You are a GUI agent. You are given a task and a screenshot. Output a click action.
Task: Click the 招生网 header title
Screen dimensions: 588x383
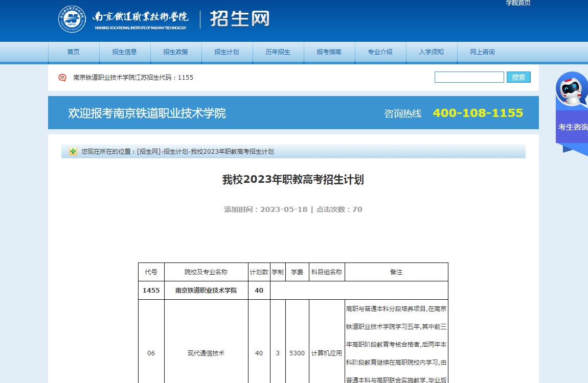point(240,19)
